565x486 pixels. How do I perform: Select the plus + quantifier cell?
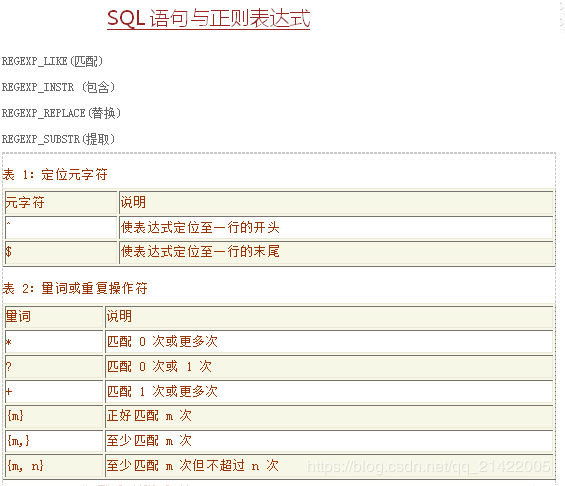[x=54, y=391]
